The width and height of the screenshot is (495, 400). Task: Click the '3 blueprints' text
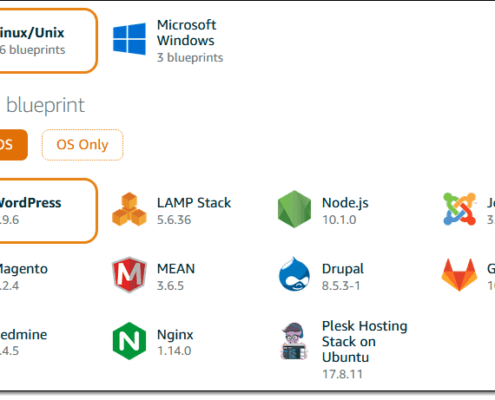click(x=190, y=58)
